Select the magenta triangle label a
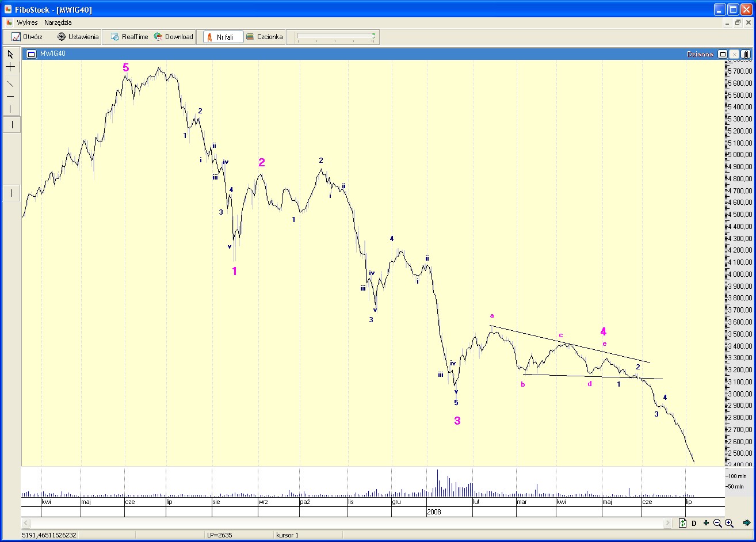 point(492,315)
